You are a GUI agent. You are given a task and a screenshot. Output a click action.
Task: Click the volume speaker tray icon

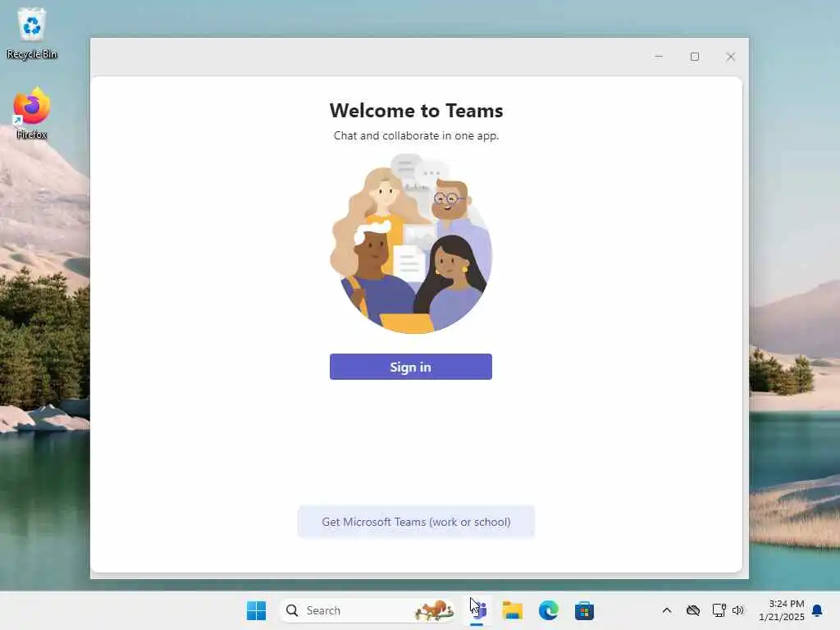738,610
